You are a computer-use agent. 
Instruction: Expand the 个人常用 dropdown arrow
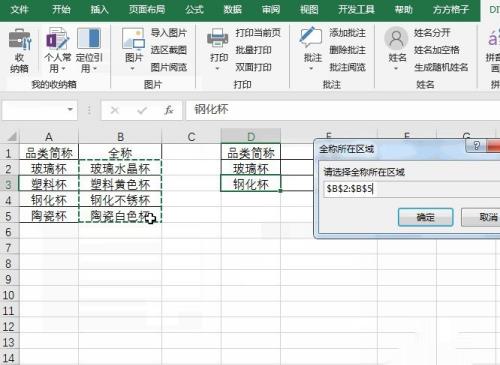pos(63,69)
